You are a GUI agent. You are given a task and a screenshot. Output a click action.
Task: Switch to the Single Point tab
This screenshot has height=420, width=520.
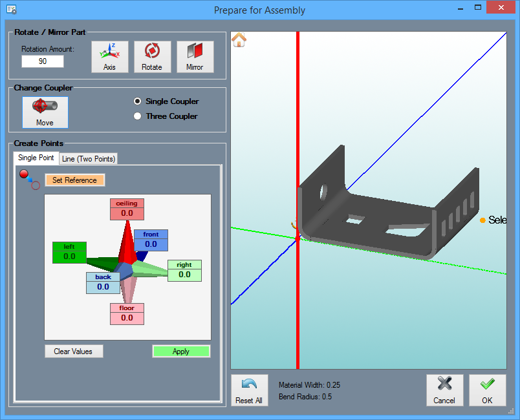point(36,158)
